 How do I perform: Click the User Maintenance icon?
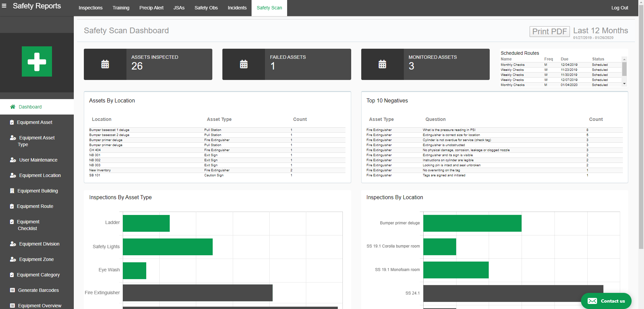(13, 160)
